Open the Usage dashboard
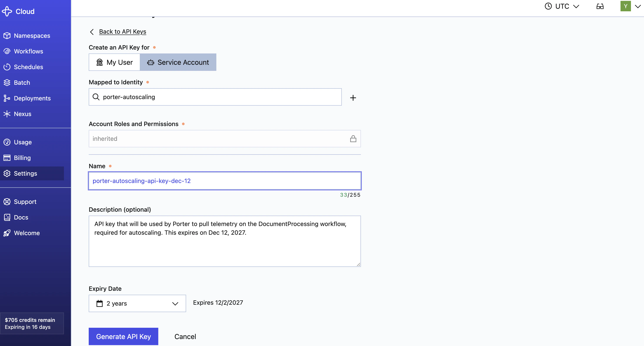The height and width of the screenshot is (346, 644). point(22,142)
